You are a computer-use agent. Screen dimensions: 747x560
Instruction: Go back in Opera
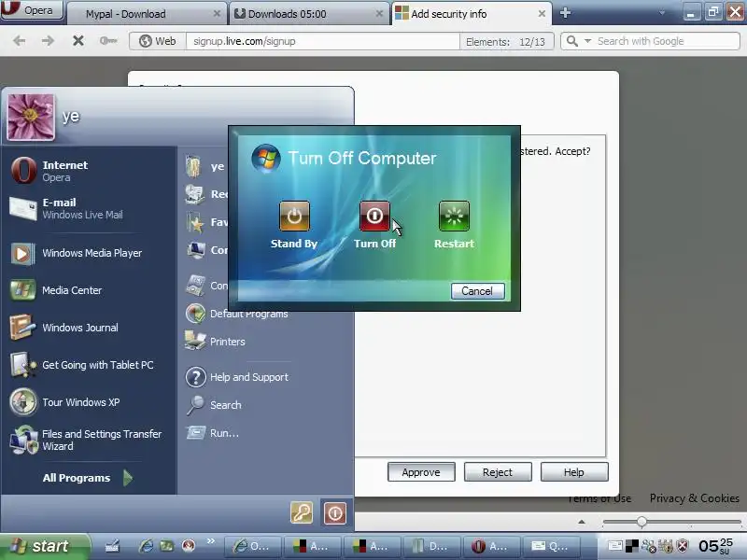point(19,41)
